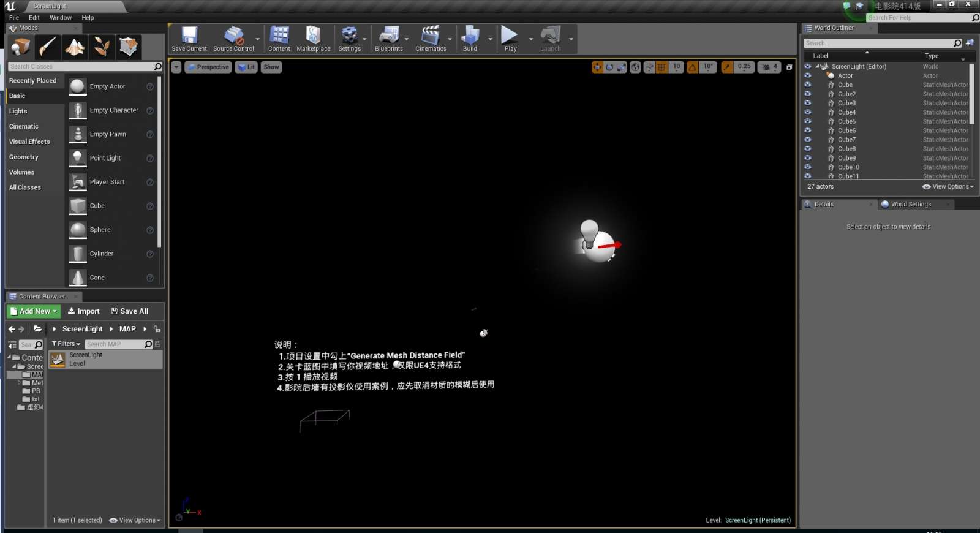This screenshot has width=980, height=533.
Task: Open the Window menu
Action: coord(61,18)
